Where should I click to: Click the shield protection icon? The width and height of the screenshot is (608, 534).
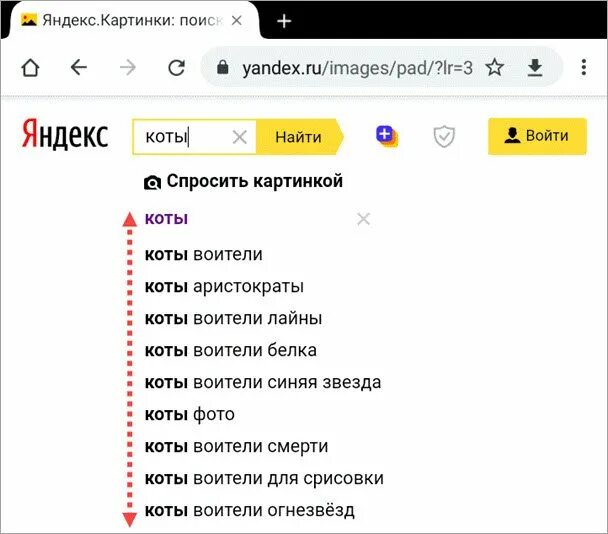coord(443,137)
